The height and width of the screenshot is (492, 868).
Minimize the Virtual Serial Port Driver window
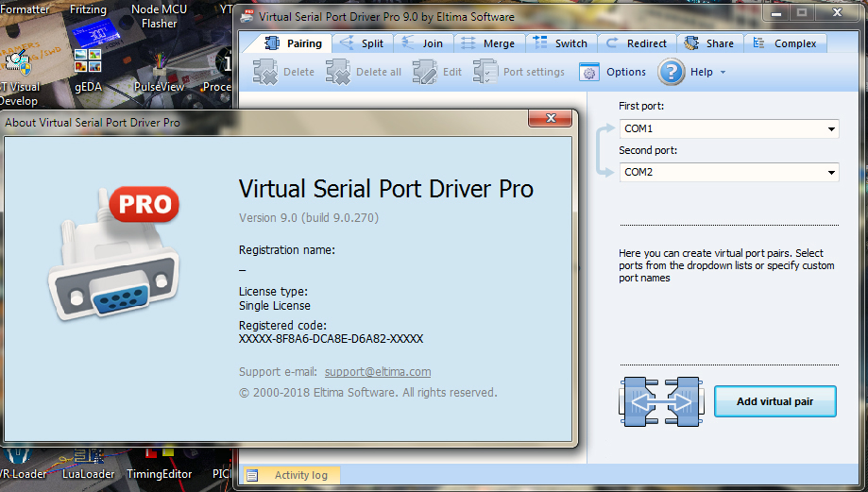tap(776, 13)
